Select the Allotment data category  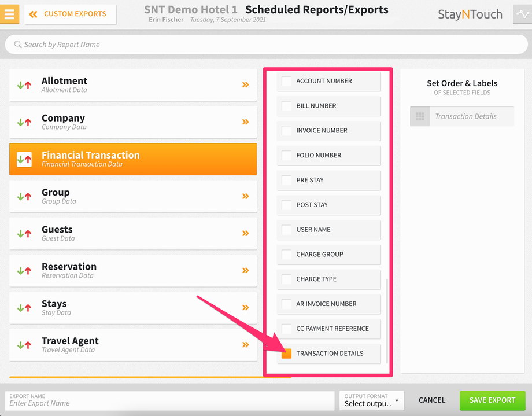click(x=133, y=85)
